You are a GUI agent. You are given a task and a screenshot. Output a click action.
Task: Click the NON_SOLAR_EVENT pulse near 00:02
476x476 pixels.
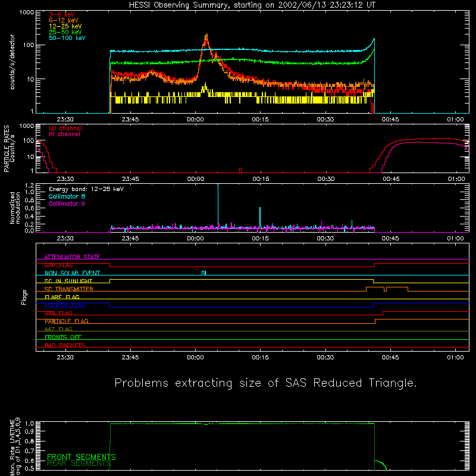[x=203, y=273]
